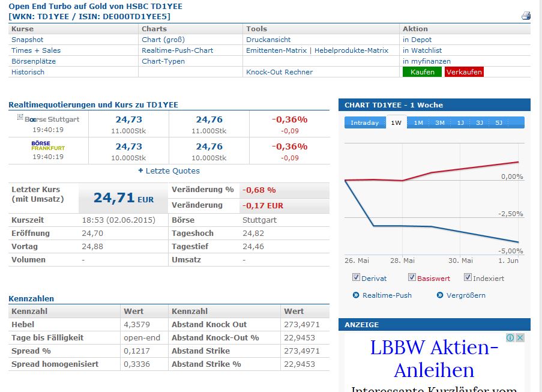Click the Frankfurt bid price 24,73

(128, 146)
